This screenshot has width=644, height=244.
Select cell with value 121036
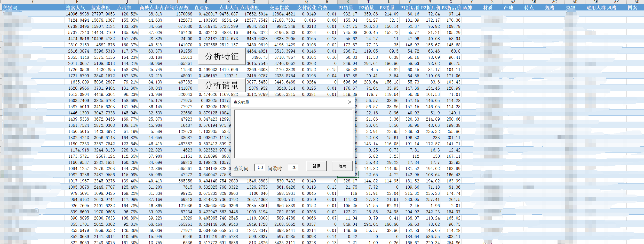pyautogui.click(x=178, y=206)
